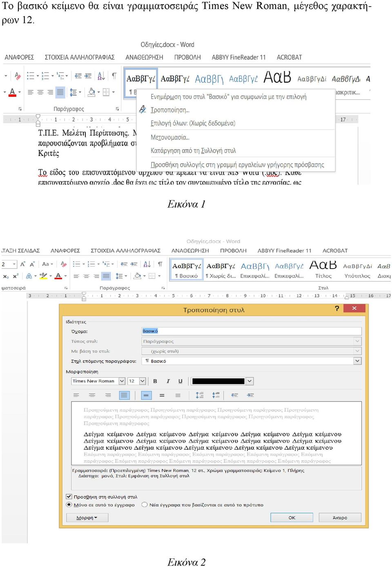Click clear formatting eraser icon, Figure 2
This screenshot has width=392, height=567.
63,264
